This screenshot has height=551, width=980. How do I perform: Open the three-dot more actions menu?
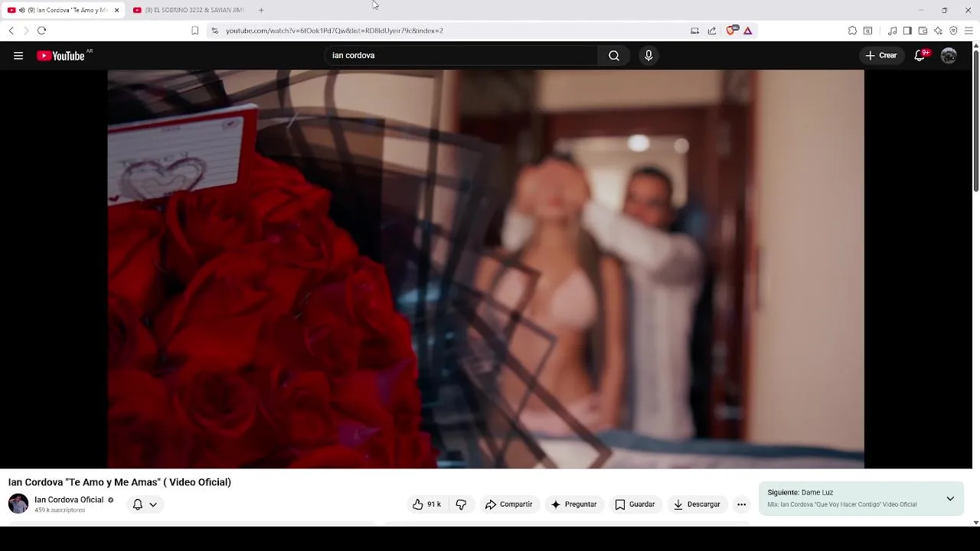coord(741,504)
